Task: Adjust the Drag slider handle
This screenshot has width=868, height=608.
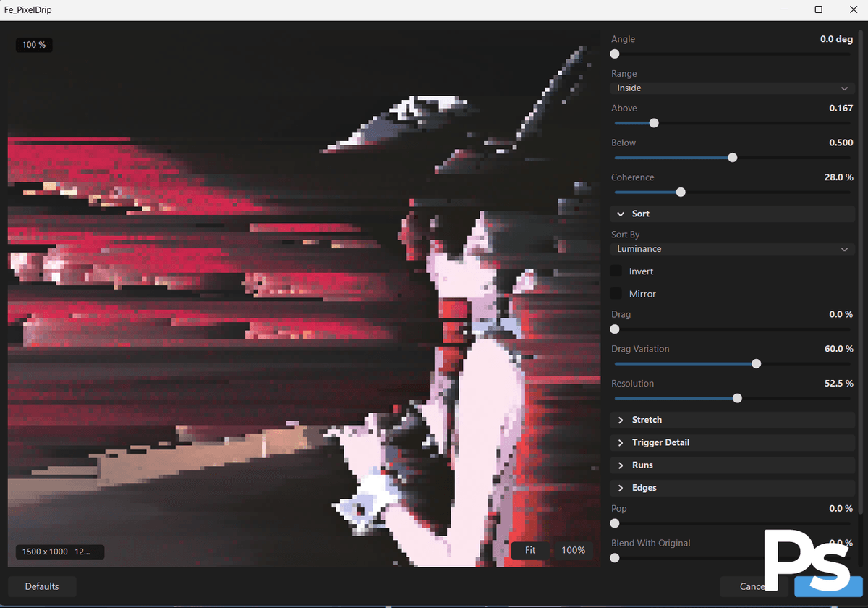Action: [x=615, y=329]
